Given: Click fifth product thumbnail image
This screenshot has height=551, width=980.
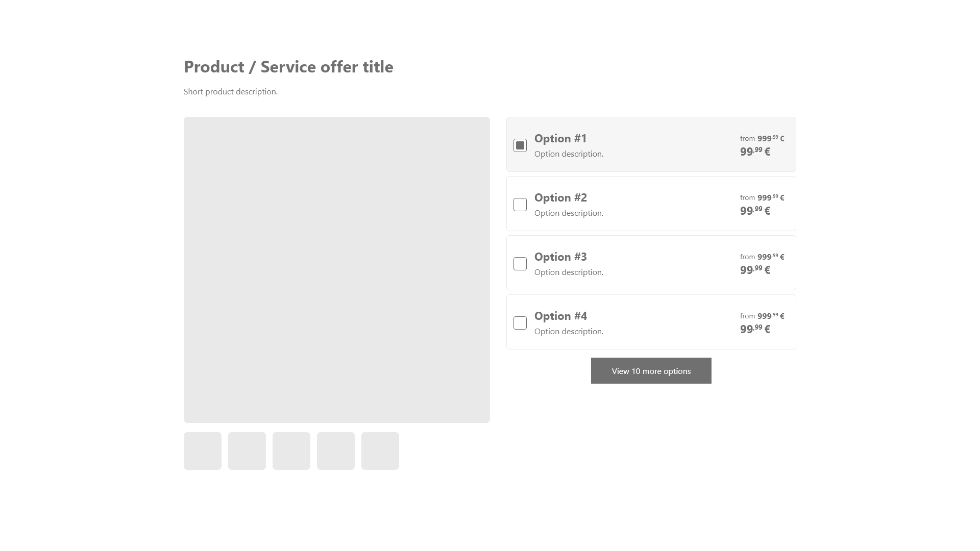Looking at the screenshot, I should point(380,451).
